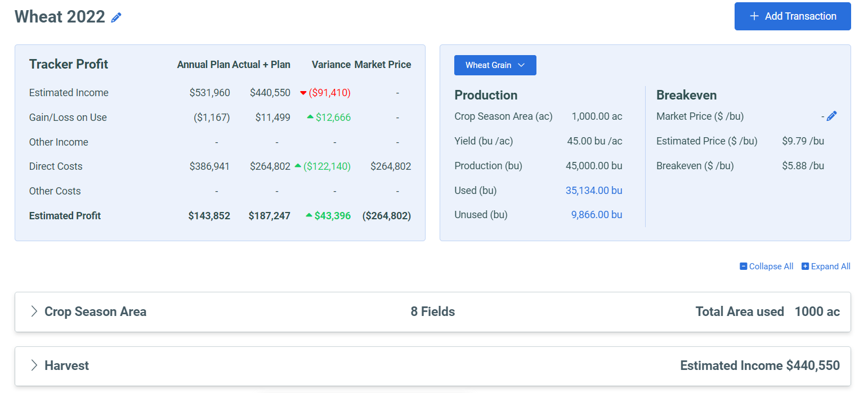
Task: Click the Collapse All minus square icon
Action: click(x=744, y=266)
